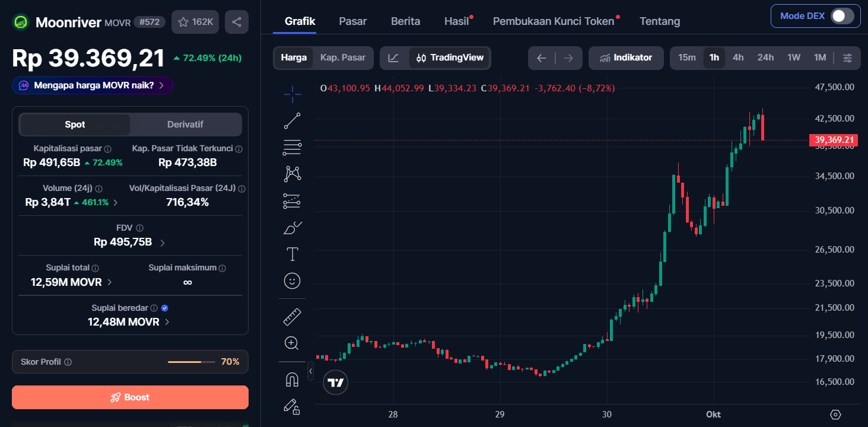868x427 pixels.
Task: Click the share icon next to watchlist
Action: (x=237, y=22)
